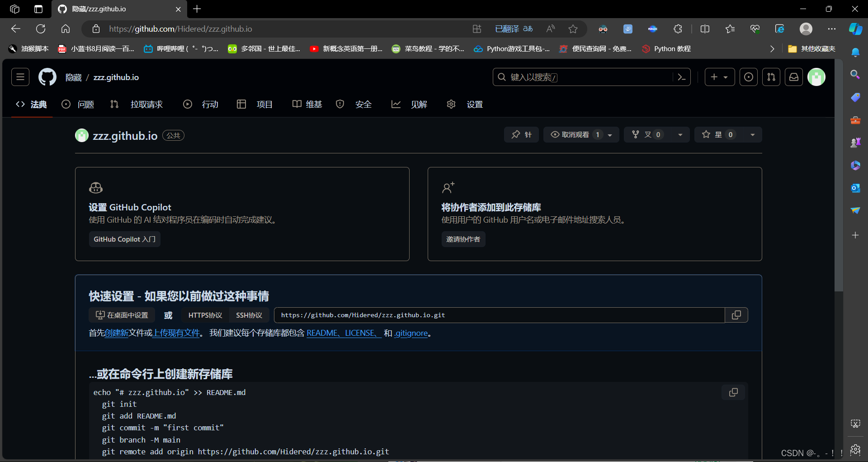Expand the create new plus dropdown
This screenshot has height=462, width=868.
pyautogui.click(x=720, y=77)
